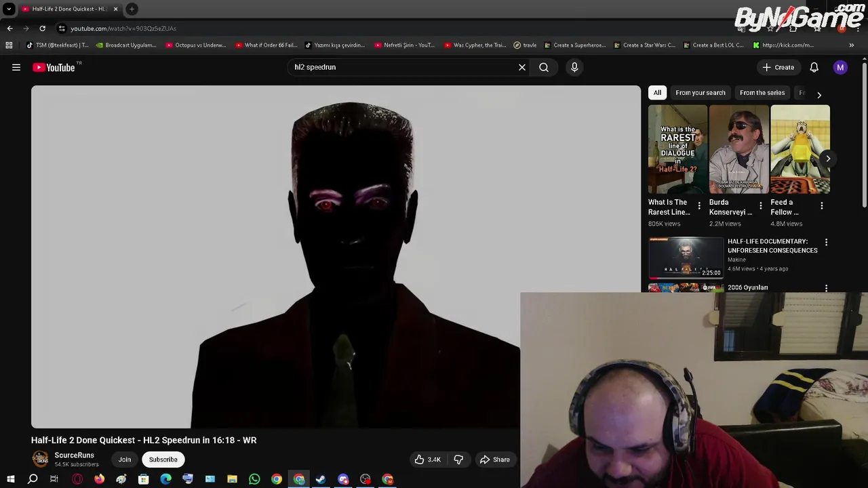Open the account avatar menu

pos(840,67)
